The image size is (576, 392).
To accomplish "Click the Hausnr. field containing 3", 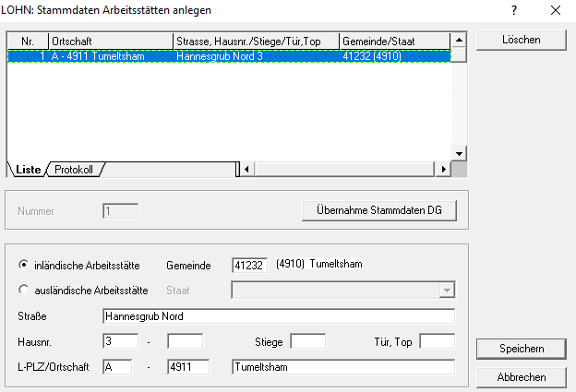I will [x=120, y=341].
